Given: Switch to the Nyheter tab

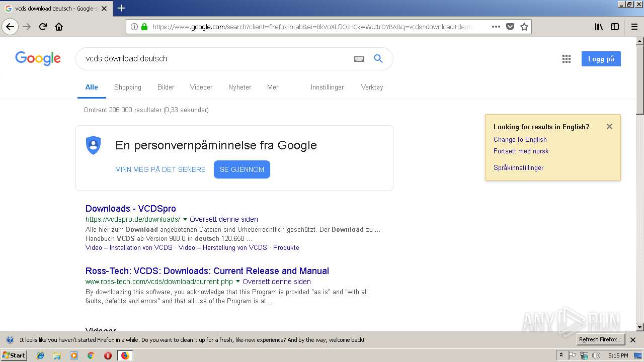Looking at the screenshot, I should point(239,87).
